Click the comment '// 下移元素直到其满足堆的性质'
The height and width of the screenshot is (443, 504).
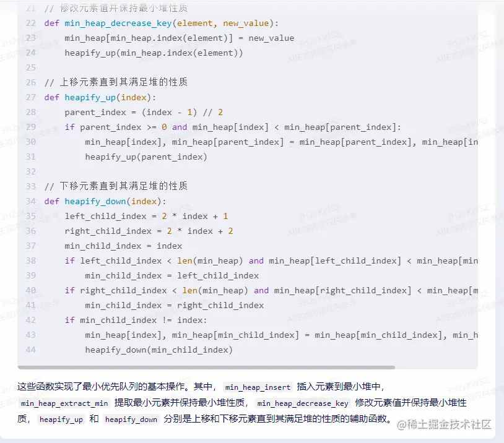pyautogui.click(x=116, y=186)
